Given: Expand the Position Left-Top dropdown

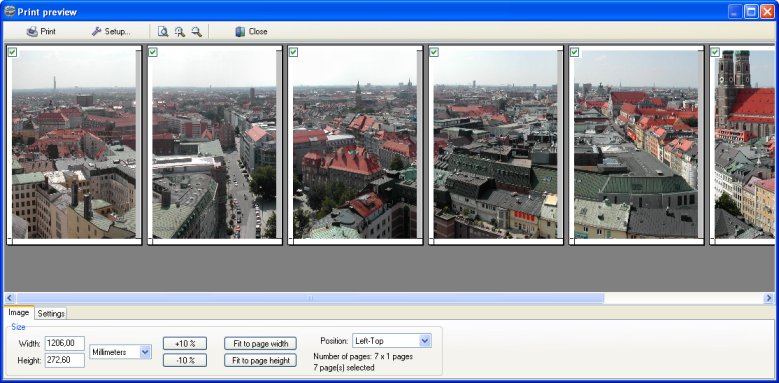Looking at the screenshot, I should pos(425,341).
